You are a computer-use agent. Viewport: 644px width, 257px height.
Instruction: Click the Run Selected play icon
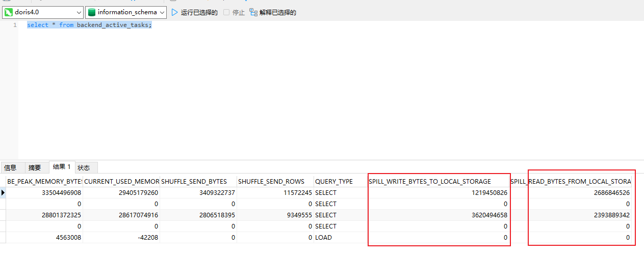coord(175,12)
